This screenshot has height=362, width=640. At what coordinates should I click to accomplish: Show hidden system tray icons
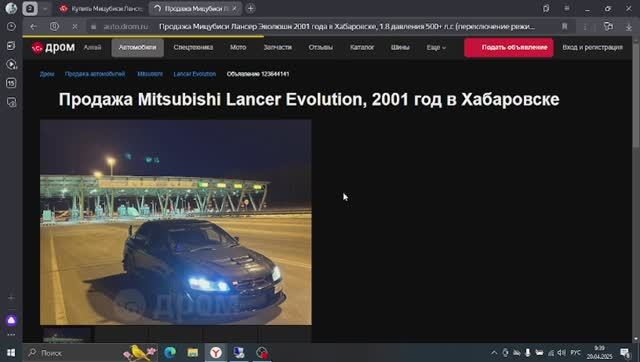[494, 353]
